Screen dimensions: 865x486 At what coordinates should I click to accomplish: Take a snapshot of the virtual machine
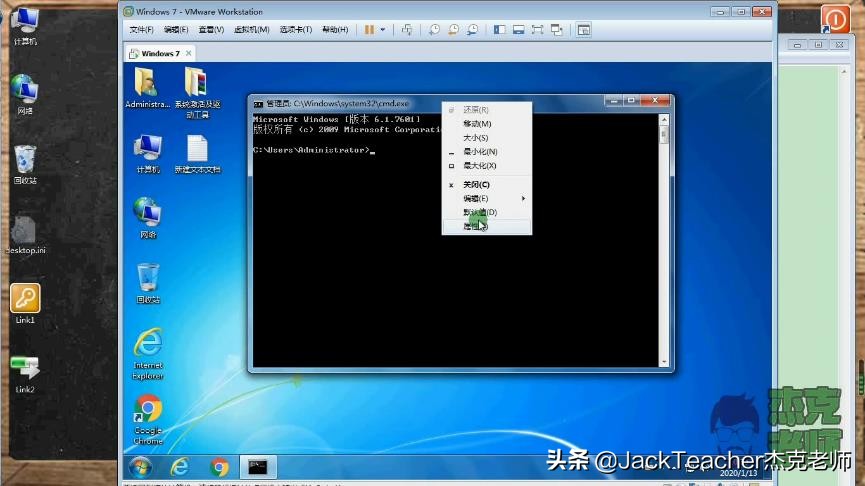point(435,30)
